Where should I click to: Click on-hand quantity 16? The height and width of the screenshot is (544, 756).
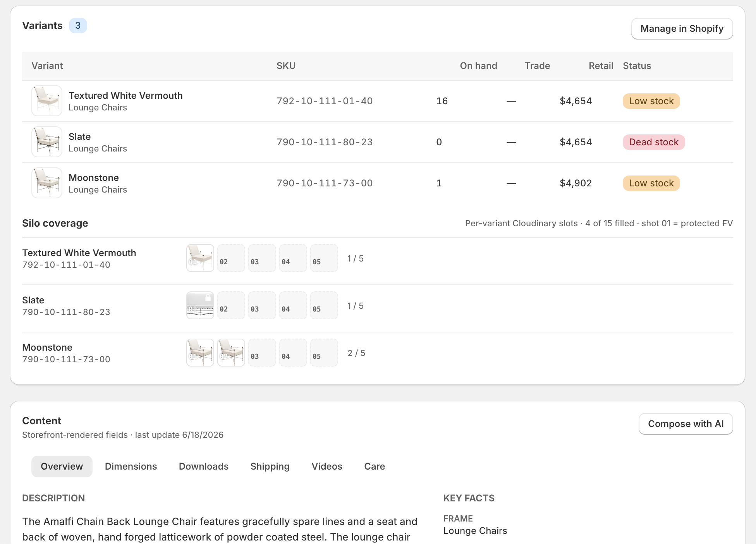point(442,101)
